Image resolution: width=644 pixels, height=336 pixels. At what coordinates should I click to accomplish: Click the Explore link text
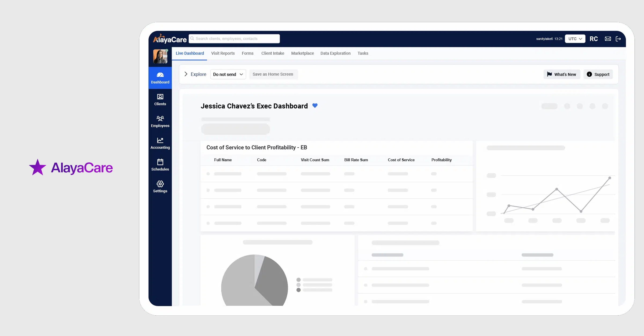[x=198, y=74]
